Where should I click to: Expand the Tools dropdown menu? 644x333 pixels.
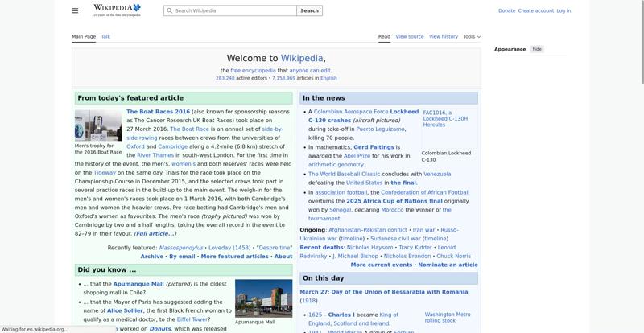click(472, 36)
